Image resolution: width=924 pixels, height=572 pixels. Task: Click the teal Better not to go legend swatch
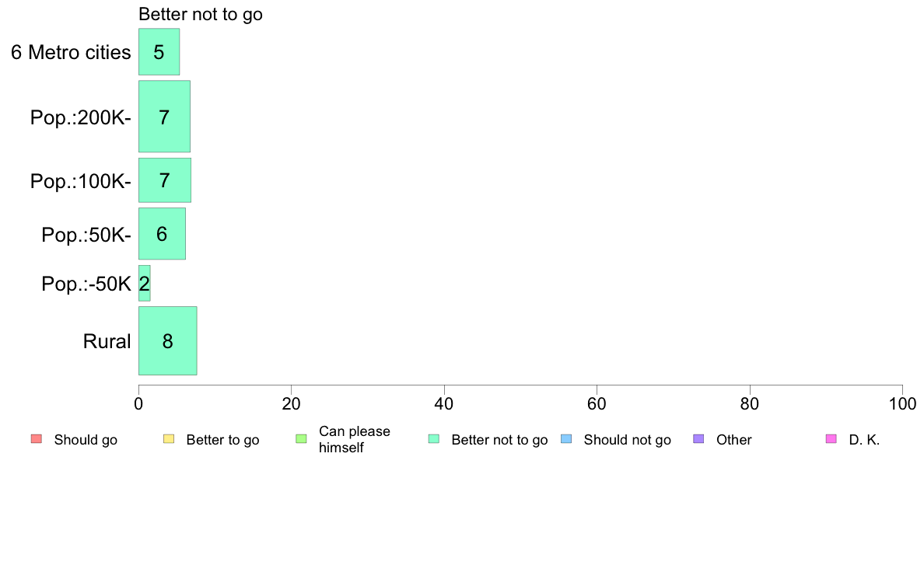(434, 439)
